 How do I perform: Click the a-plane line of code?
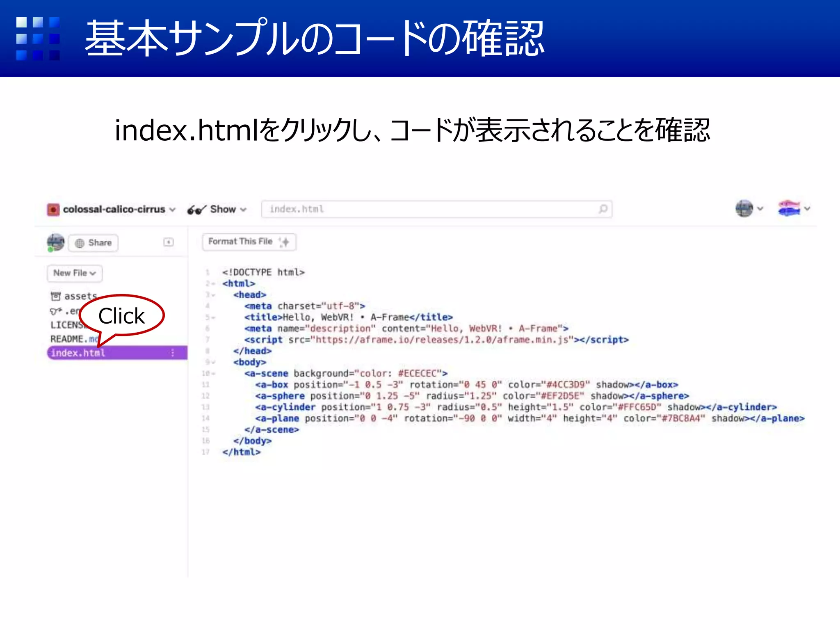(x=530, y=418)
